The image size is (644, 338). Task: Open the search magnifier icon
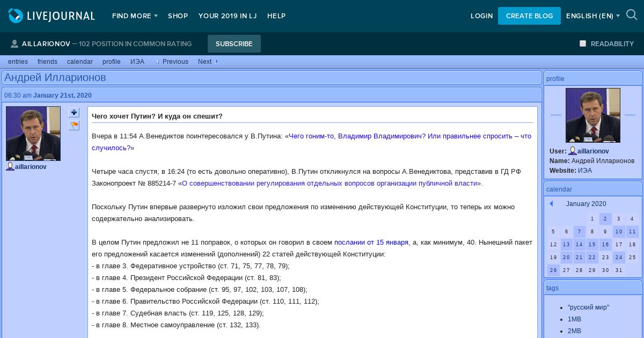point(632,15)
